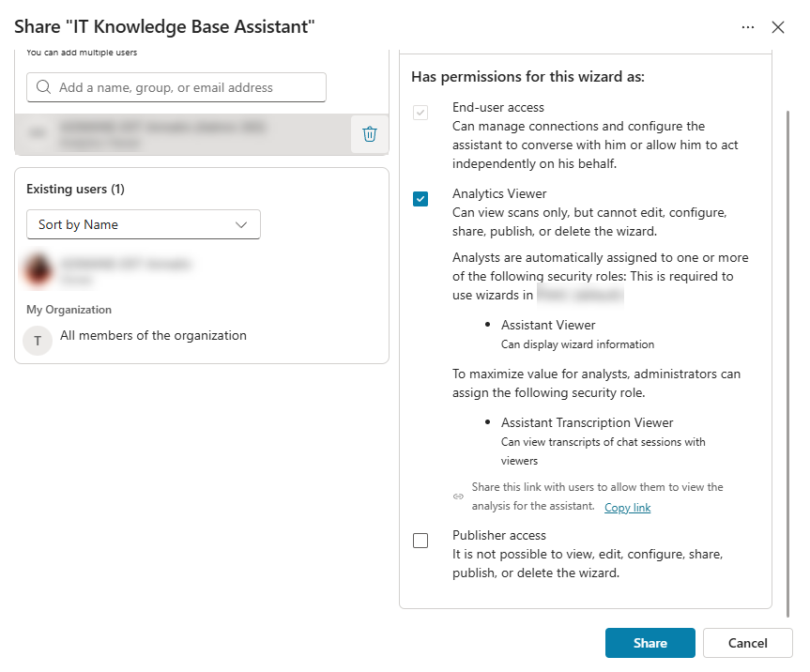Click the existing user's profile photo
The image size is (810, 672).
[38, 270]
